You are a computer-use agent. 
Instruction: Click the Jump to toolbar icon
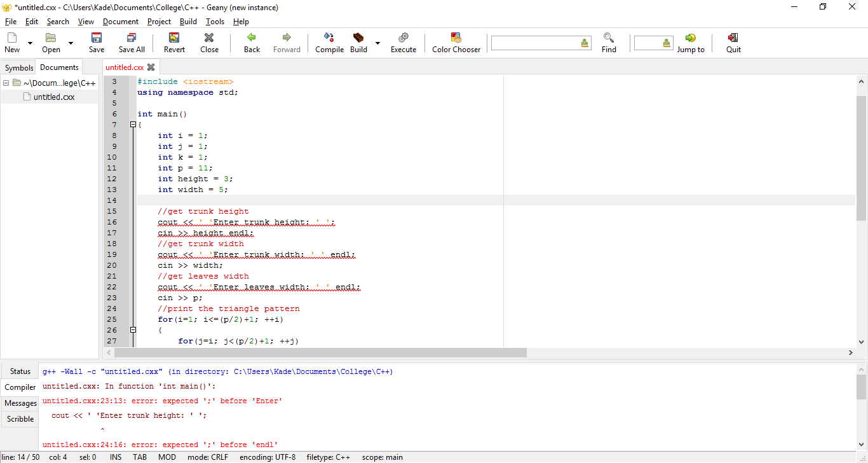point(690,43)
